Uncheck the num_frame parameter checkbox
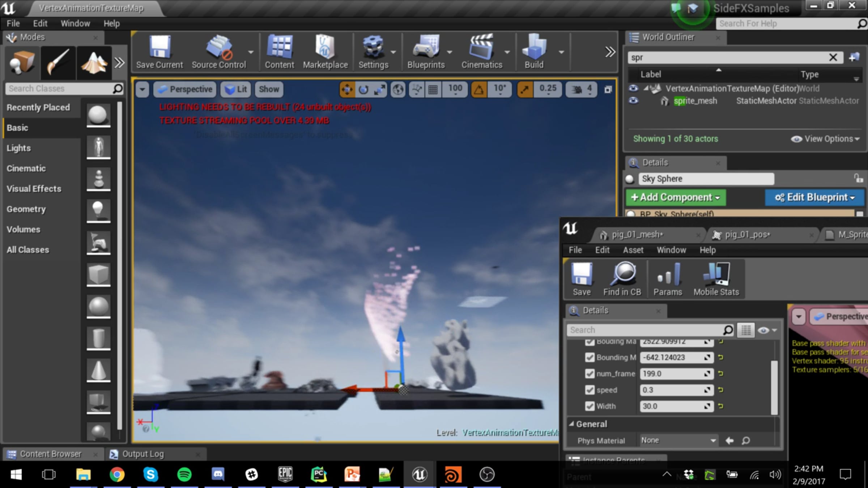868x488 pixels. (590, 373)
